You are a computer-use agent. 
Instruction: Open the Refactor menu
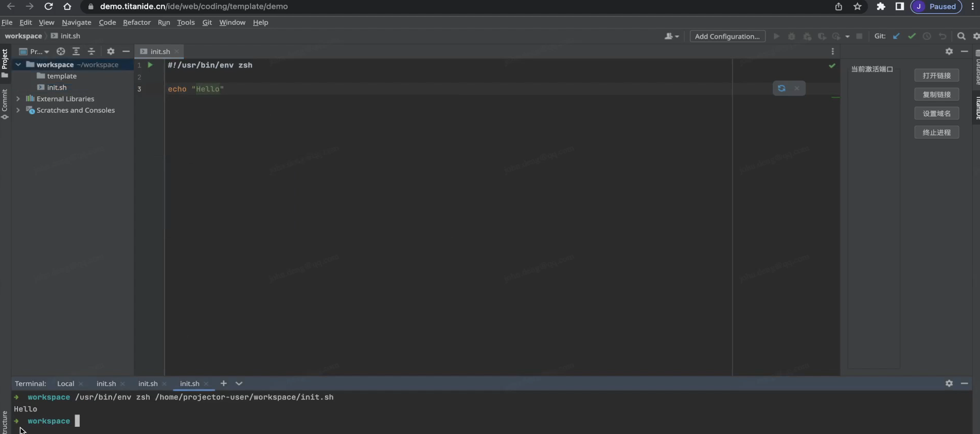[136, 22]
